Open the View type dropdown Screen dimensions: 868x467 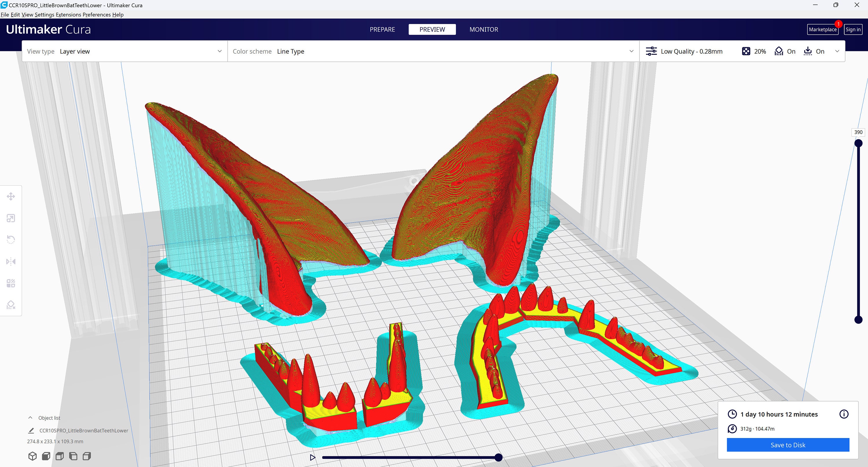[x=219, y=51]
